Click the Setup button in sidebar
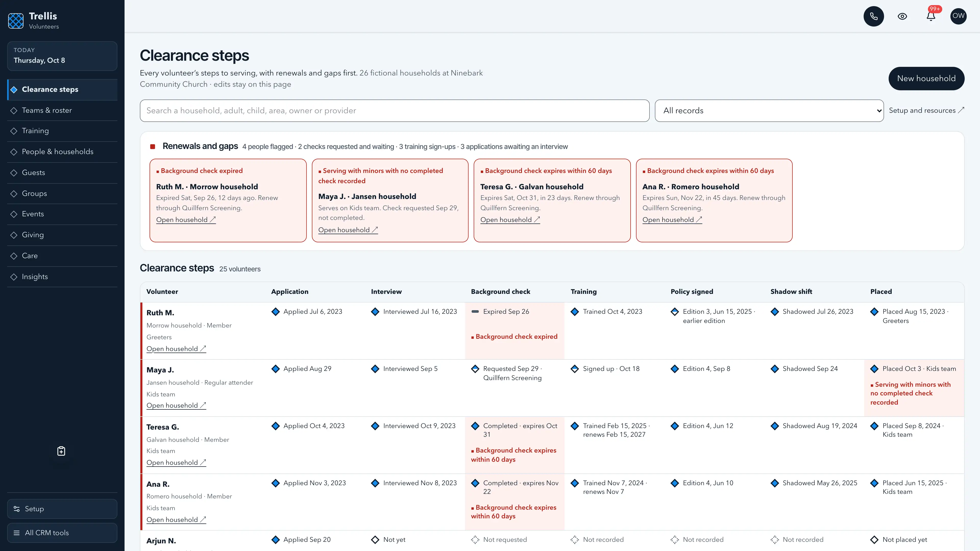 62,509
